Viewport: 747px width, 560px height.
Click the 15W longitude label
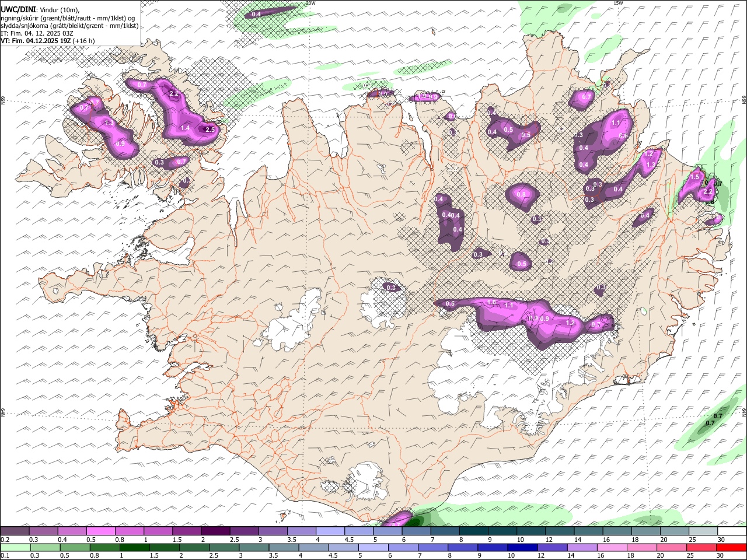618,3
